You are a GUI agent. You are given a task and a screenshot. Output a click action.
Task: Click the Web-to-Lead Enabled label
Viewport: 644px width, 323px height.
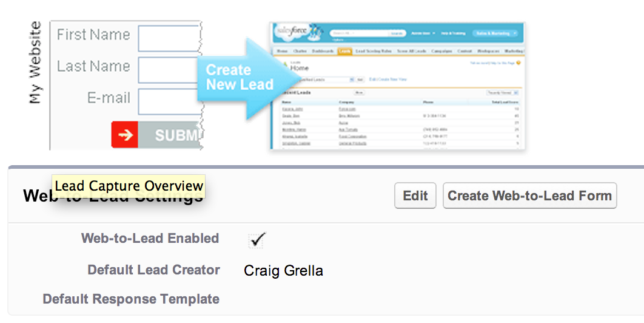tap(150, 238)
